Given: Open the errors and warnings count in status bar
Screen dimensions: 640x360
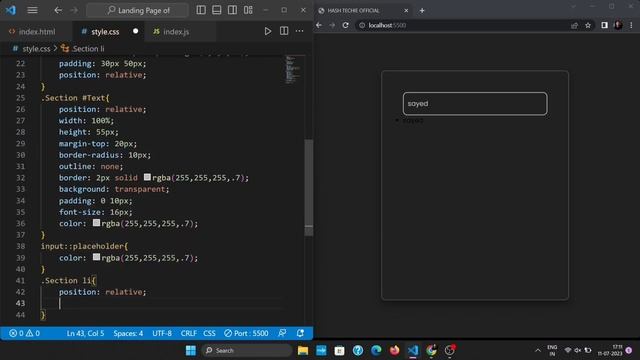Looking at the screenshot, I should click(x=24, y=333).
